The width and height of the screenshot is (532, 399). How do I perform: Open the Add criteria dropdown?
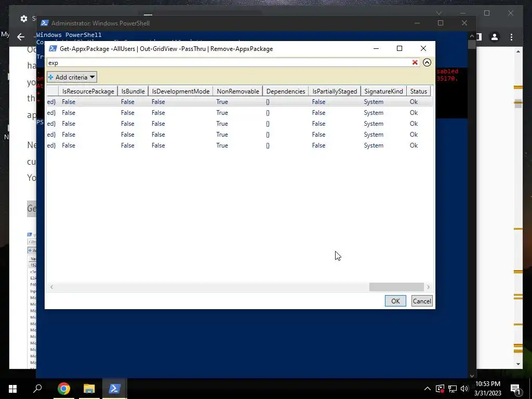pos(72,77)
